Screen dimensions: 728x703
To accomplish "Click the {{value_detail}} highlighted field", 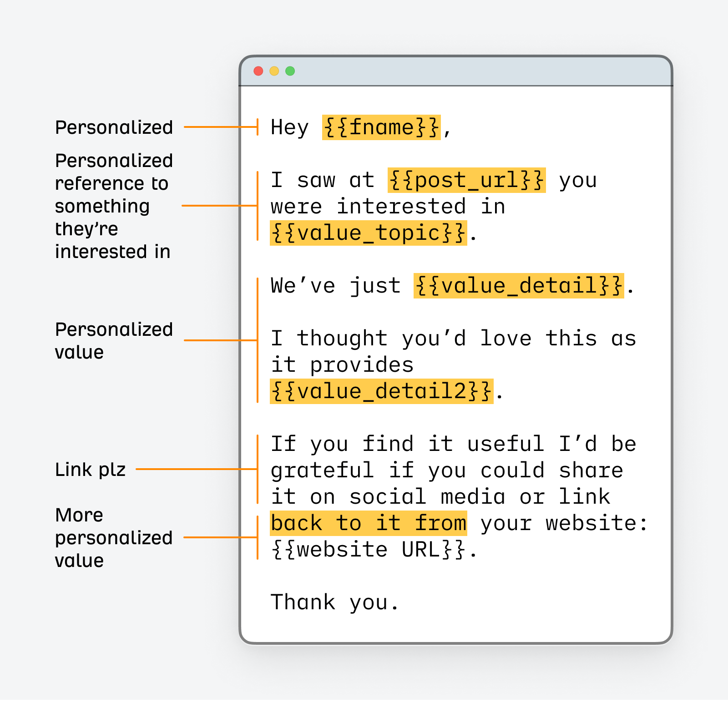I will click(x=518, y=286).
